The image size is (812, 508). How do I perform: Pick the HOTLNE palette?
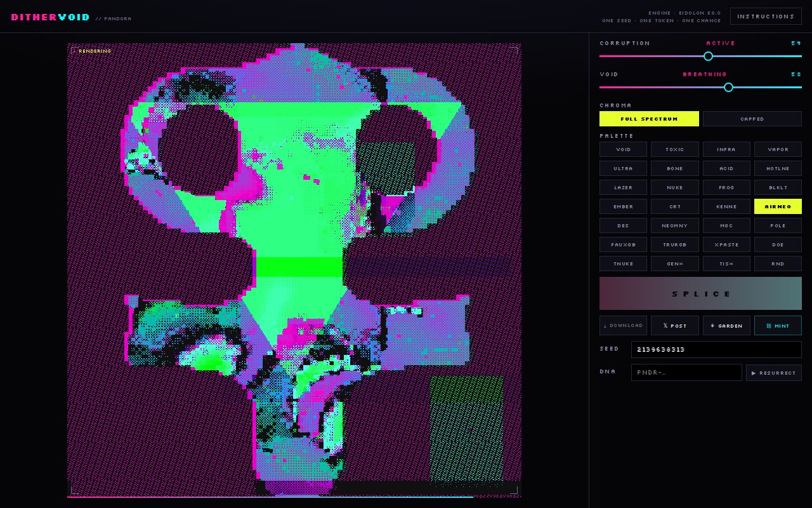click(x=778, y=168)
